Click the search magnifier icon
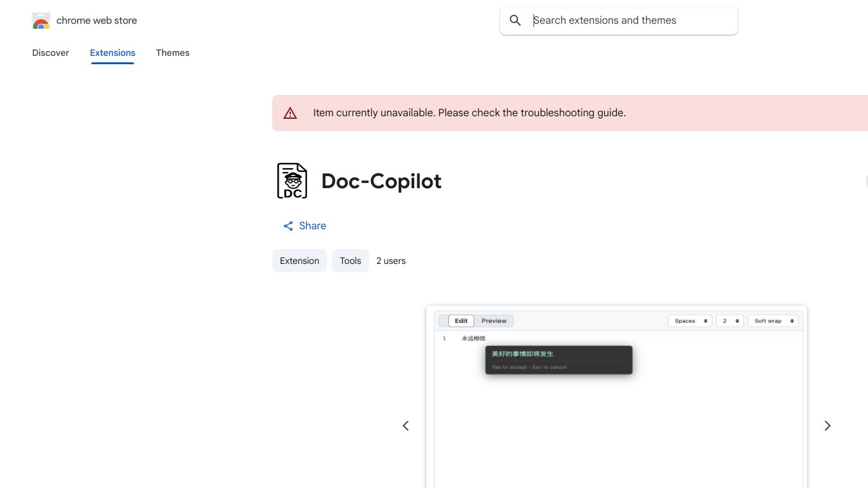868x488 pixels. click(515, 21)
